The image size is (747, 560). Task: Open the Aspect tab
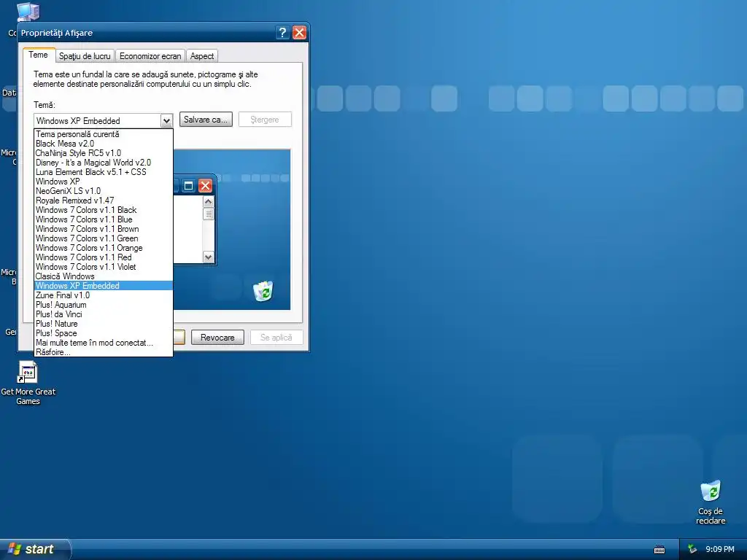202,55
